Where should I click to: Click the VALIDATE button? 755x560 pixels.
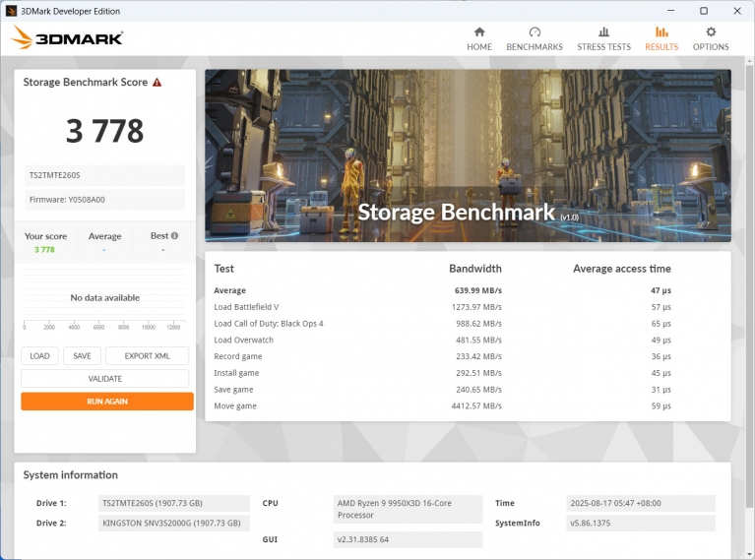pyautogui.click(x=105, y=379)
